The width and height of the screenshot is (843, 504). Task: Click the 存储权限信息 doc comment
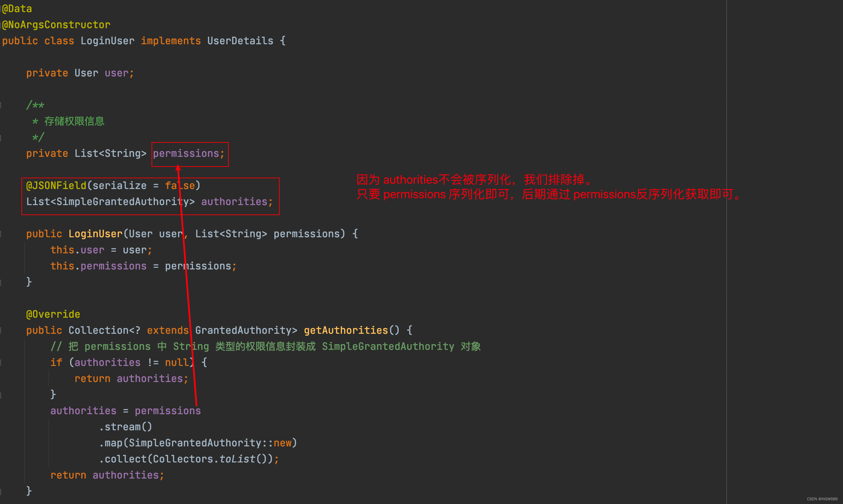coord(74,121)
